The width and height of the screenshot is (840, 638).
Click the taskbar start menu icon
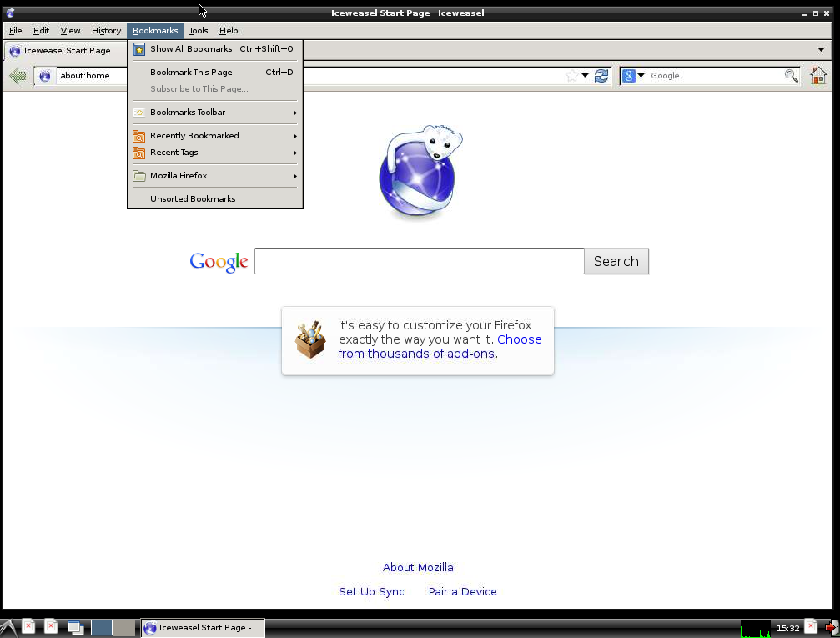[x=8, y=628]
